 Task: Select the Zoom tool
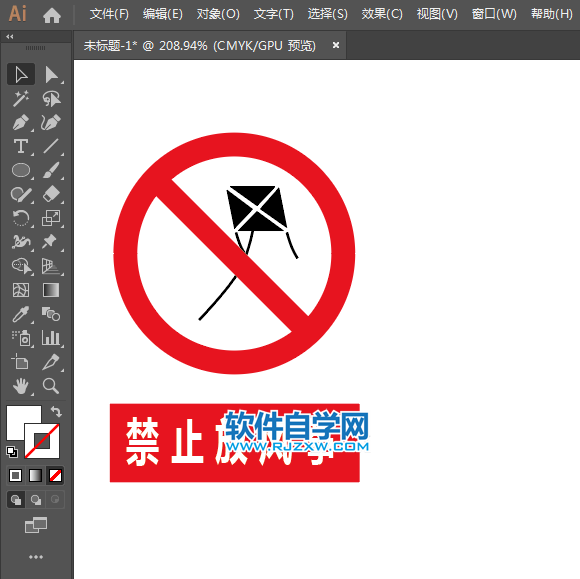pos(51,386)
